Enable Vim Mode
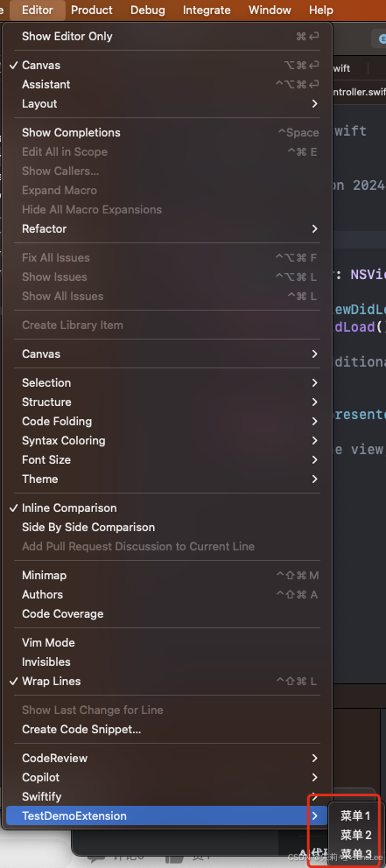 coord(167,643)
